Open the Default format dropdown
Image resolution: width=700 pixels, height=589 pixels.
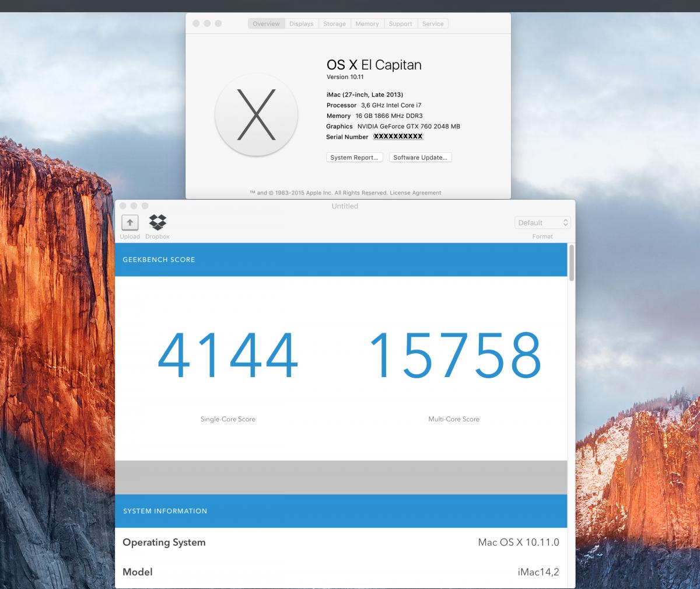tap(542, 222)
